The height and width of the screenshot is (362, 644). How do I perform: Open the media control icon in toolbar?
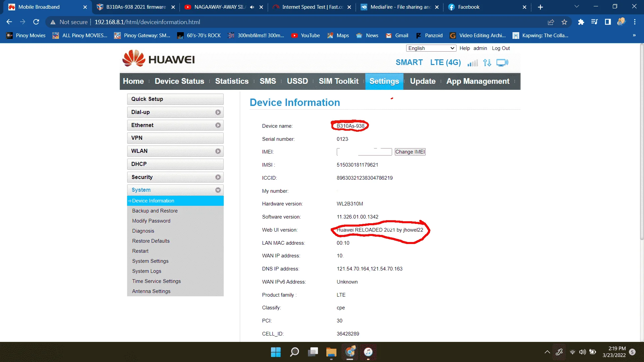594,22
